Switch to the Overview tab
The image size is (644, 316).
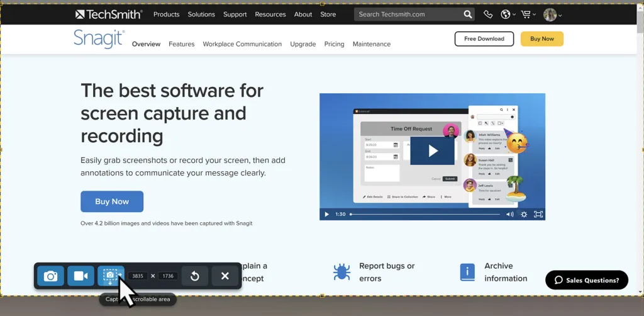(146, 44)
